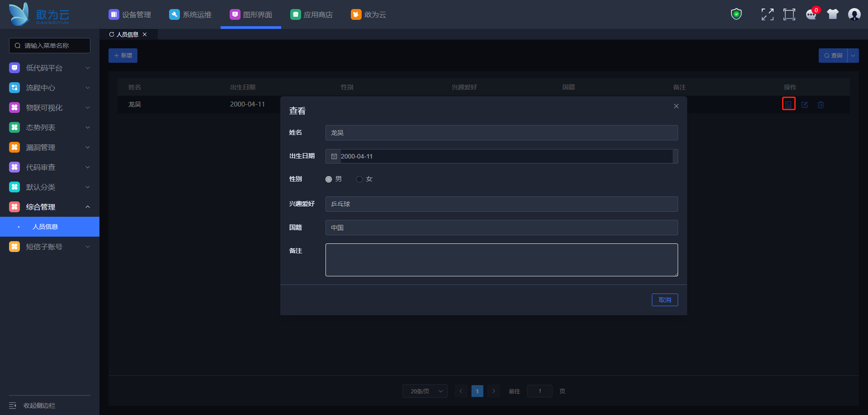Click the 低代码平台 sidebar icon
This screenshot has height=415, width=868.
point(14,68)
